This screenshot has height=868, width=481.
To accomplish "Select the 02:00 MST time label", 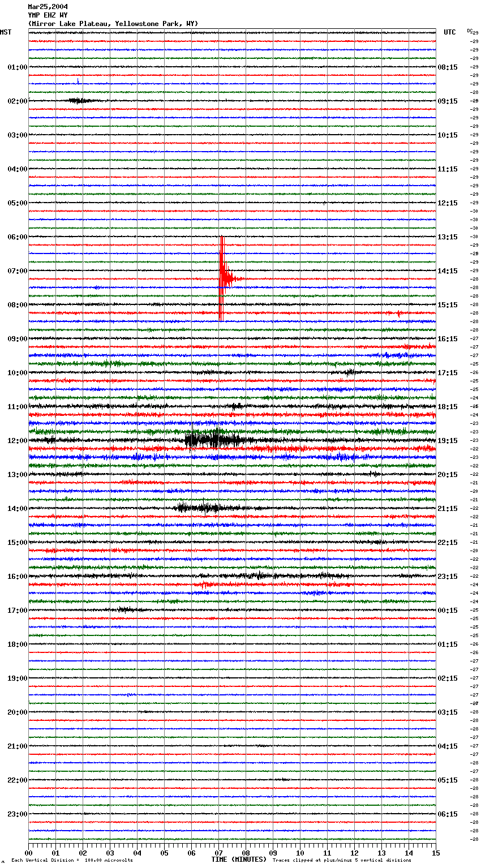I will click(x=18, y=101).
